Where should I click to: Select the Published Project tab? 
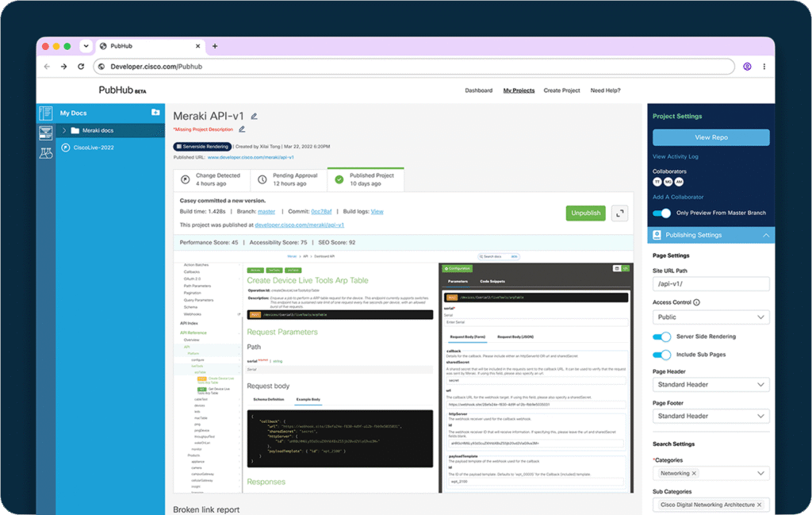[x=366, y=179]
